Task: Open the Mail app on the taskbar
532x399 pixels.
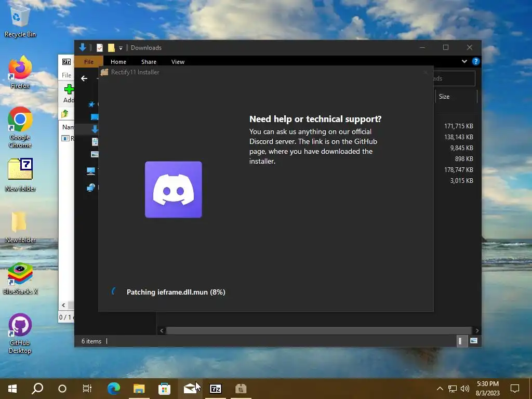Action: tap(190, 389)
